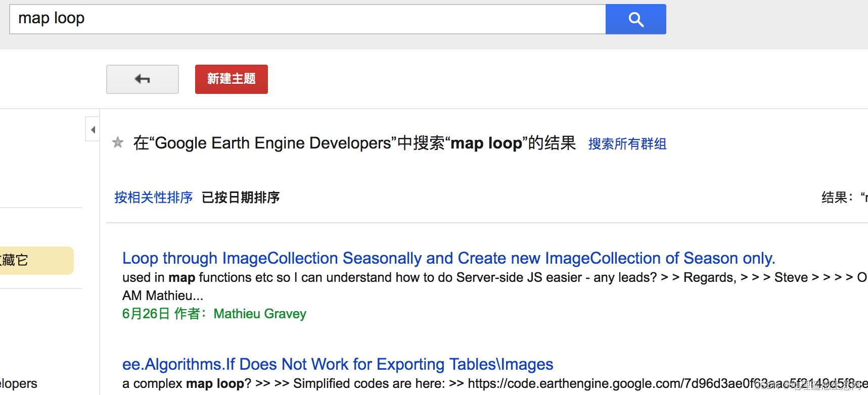This screenshot has width=868, height=395.
Task: Click the blue search magnifier button
Action: [635, 19]
